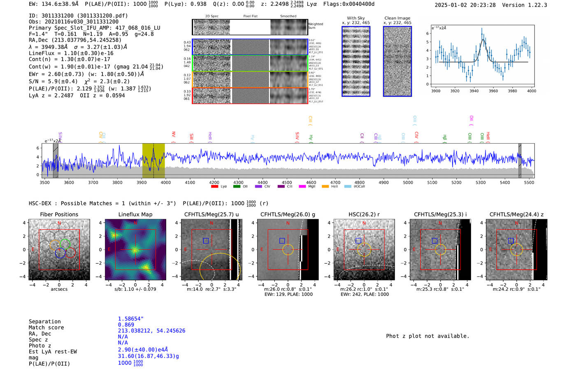This screenshot has width=576, height=392.
Task: Click the green OII legend swatch
Action: coord(237,186)
